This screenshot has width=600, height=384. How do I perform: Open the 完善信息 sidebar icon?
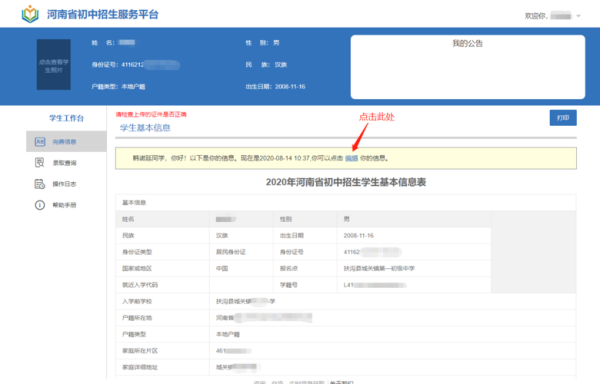pos(40,142)
